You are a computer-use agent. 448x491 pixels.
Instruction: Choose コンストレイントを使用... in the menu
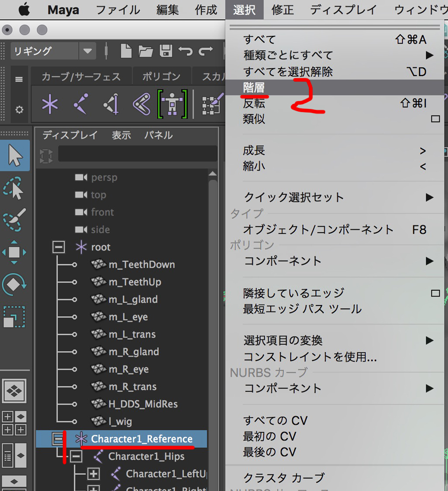click(x=335, y=356)
